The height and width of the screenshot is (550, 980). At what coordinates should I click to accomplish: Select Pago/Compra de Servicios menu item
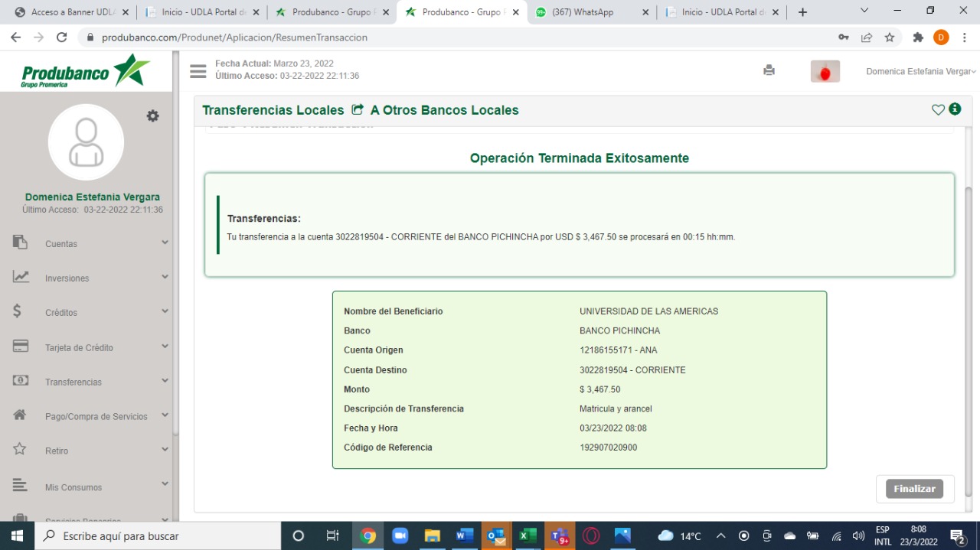[96, 416]
